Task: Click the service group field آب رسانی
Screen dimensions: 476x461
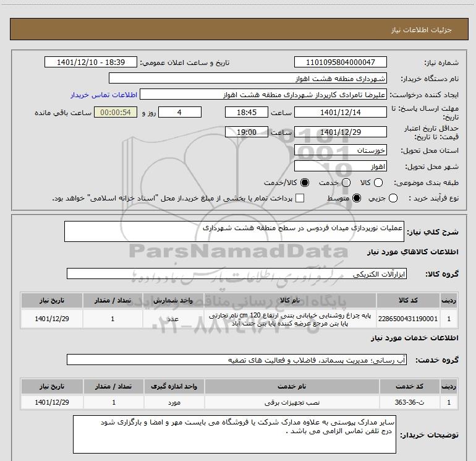Action: (237, 360)
